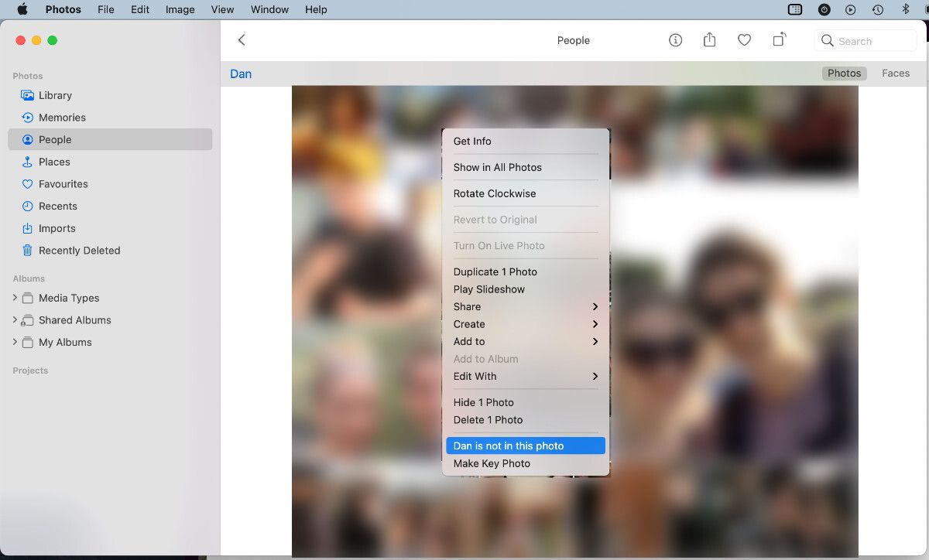Mark photo as favourite with heart icon
This screenshot has width=929, height=560.
coord(744,40)
